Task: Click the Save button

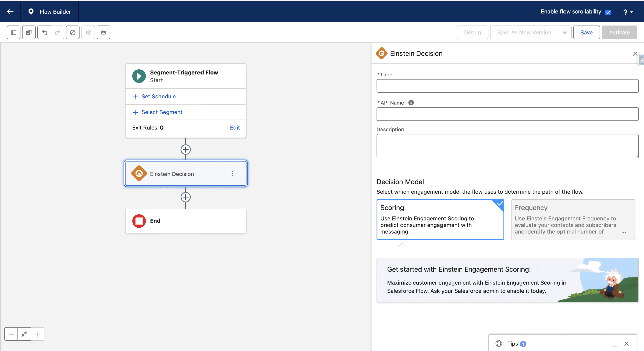Action: click(x=586, y=33)
